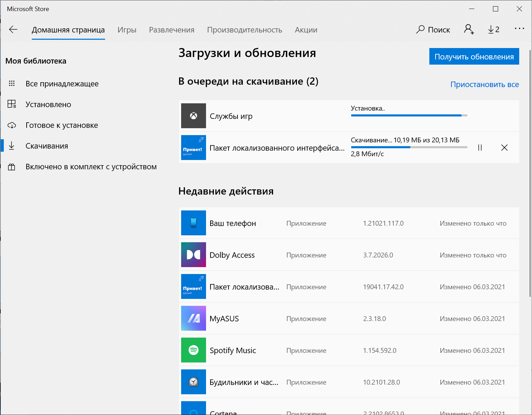
Task: Open the search magnifier icon
Action: (x=420, y=29)
